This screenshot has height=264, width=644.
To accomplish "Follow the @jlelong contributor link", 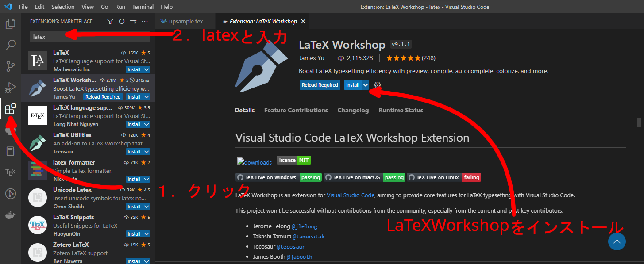I will click(305, 226).
